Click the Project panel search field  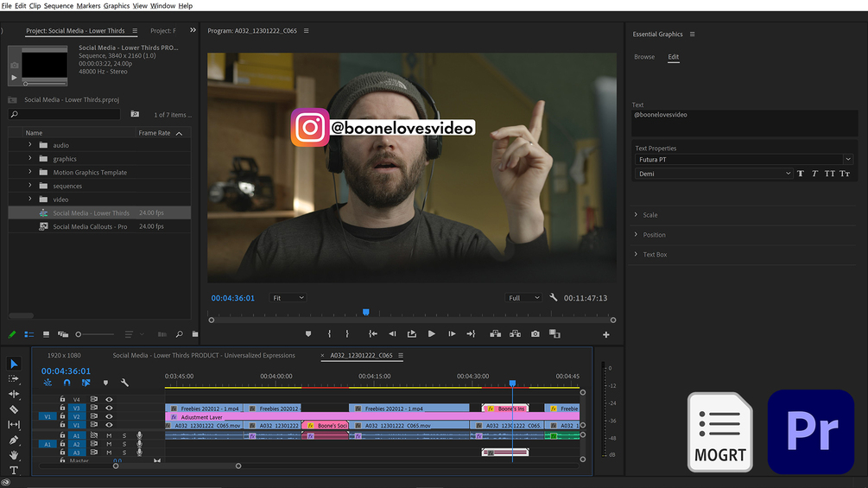click(64, 114)
